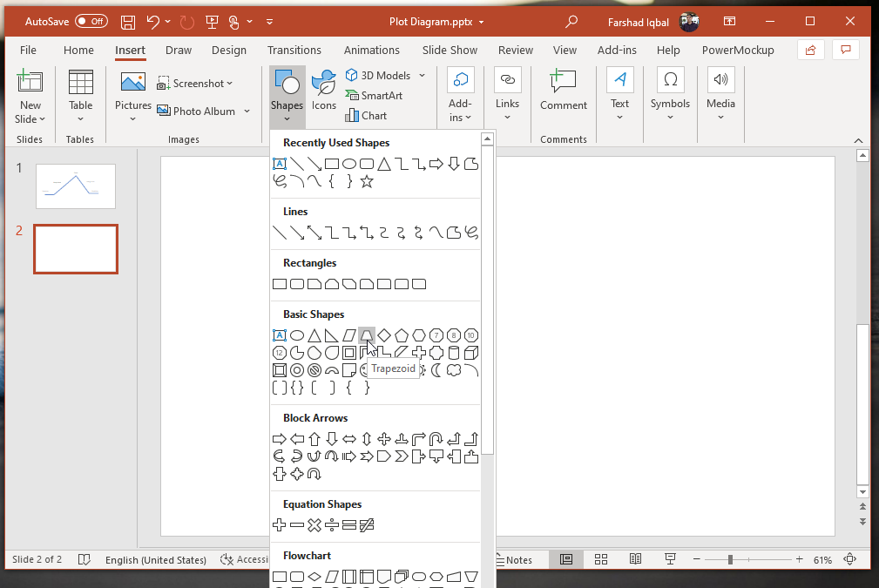The width and height of the screenshot is (879, 588).
Task: Click the zoom slider in status bar
Action: coord(731,559)
